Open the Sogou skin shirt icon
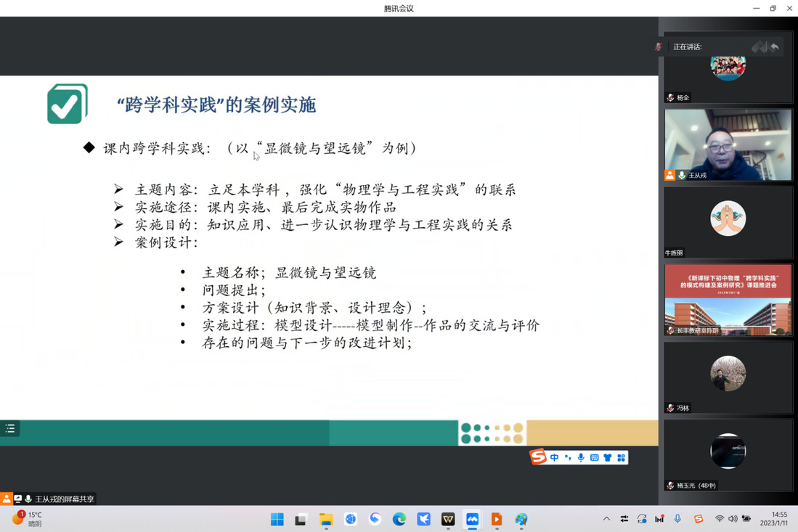The image size is (798, 532). [x=608, y=458]
